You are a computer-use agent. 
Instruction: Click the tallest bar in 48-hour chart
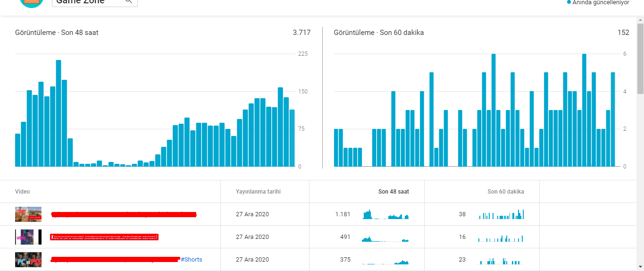pos(59,113)
